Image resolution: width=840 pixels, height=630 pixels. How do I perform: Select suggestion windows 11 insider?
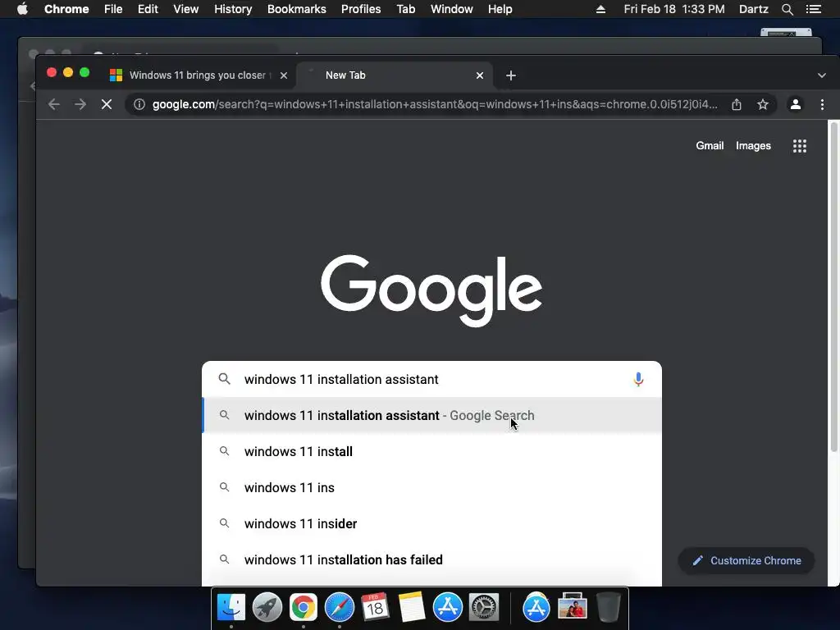431,523
